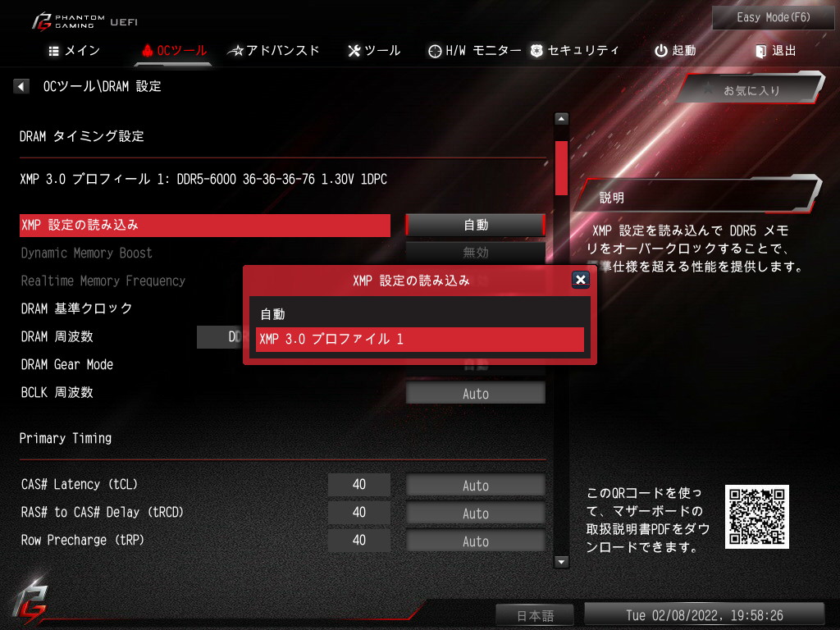Image resolution: width=840 pixels, height=630 pixels.
Task: Open the セキュリティ tab
Action: coord(575,50)
